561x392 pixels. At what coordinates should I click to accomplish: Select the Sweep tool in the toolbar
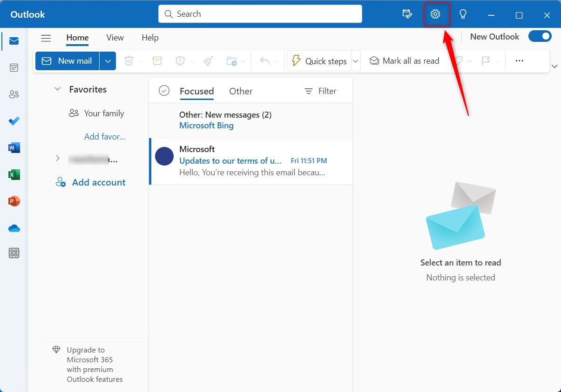click(208, 60)
